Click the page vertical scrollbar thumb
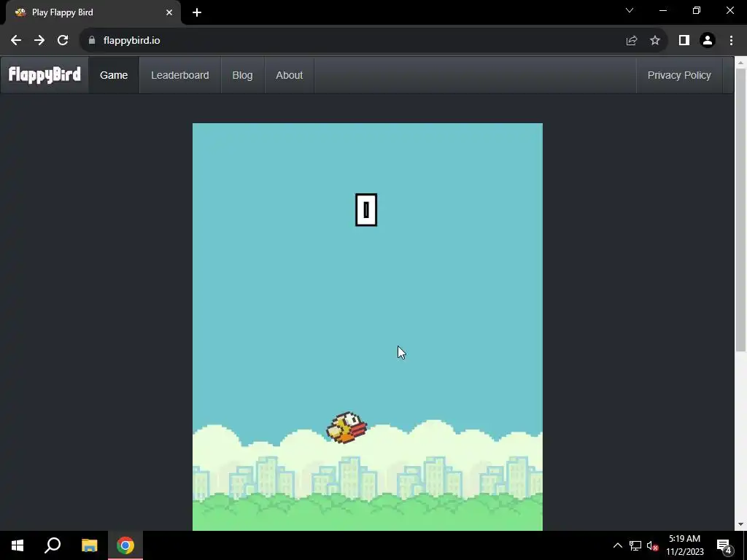747x560 pixels. [741, 209]
